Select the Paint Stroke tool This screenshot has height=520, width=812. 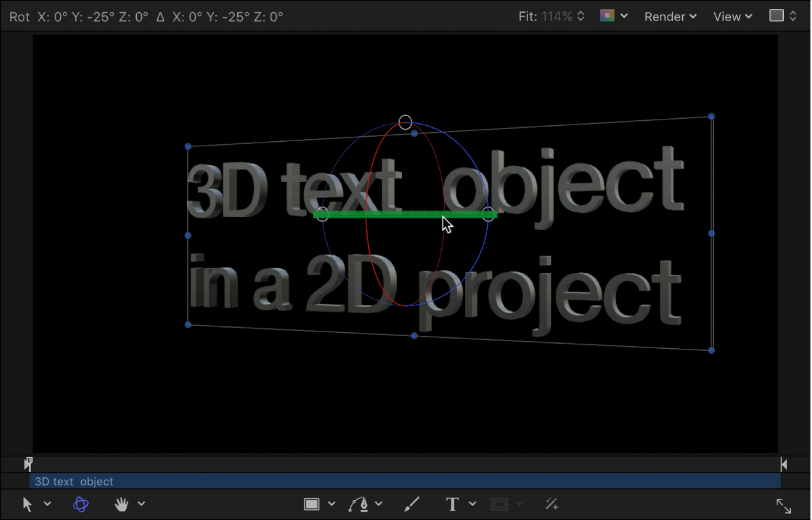click(412, 504)
